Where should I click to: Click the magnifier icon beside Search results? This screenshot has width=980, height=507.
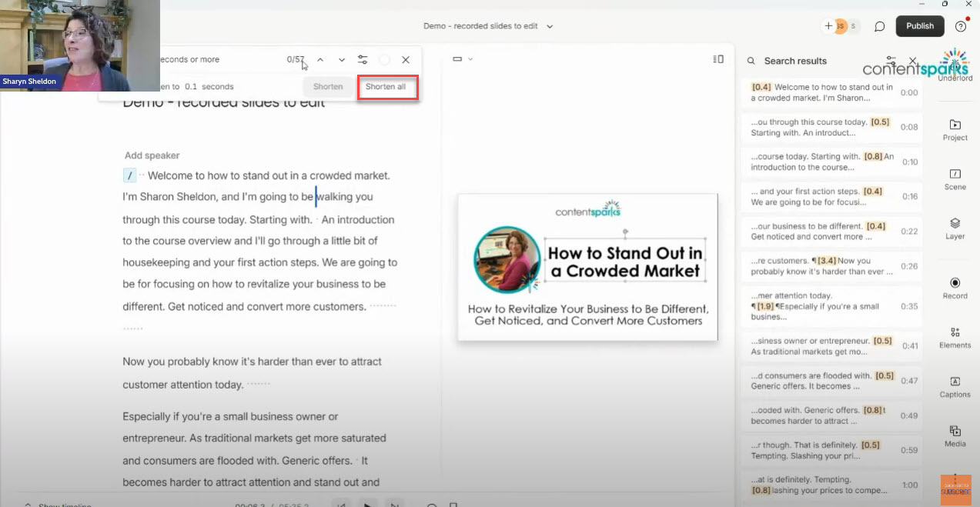click(751, 61)
